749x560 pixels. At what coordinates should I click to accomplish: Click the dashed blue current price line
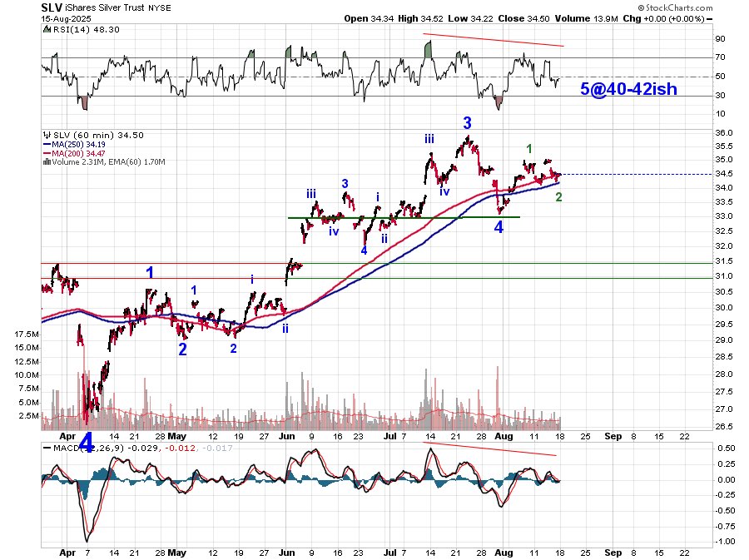point(636,174)
